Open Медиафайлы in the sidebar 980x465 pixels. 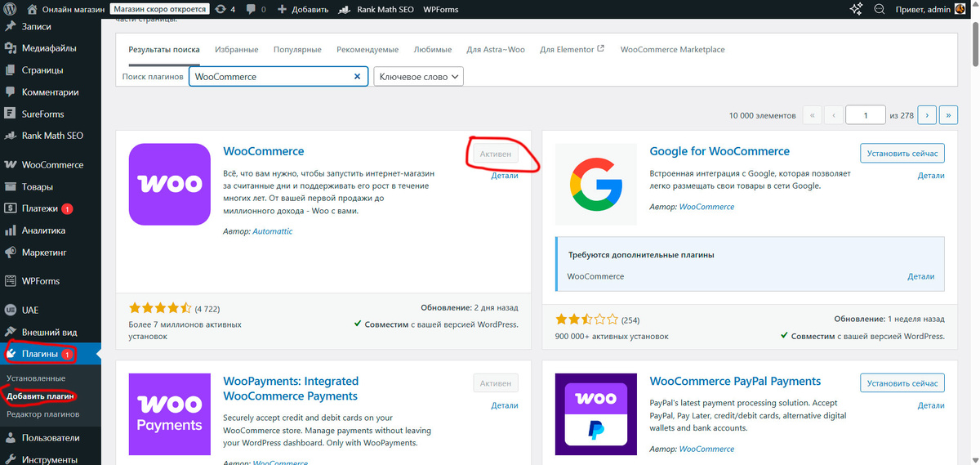[51, 48]
